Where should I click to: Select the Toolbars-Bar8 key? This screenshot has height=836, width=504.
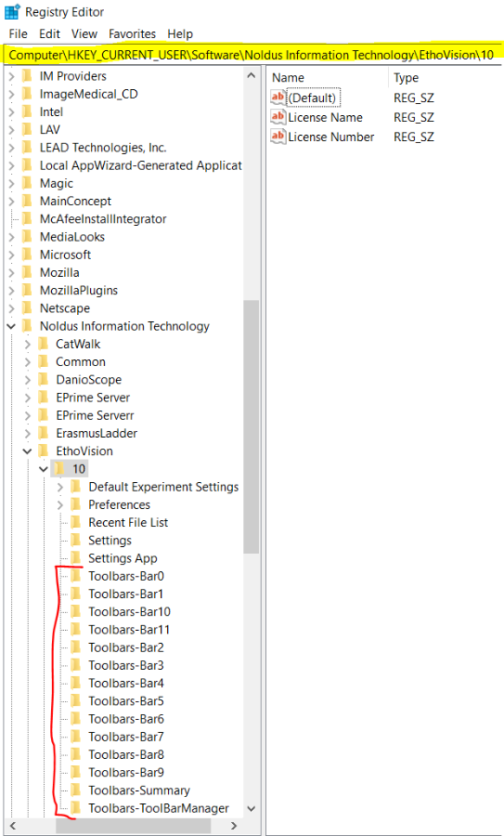tap(126, 755)
